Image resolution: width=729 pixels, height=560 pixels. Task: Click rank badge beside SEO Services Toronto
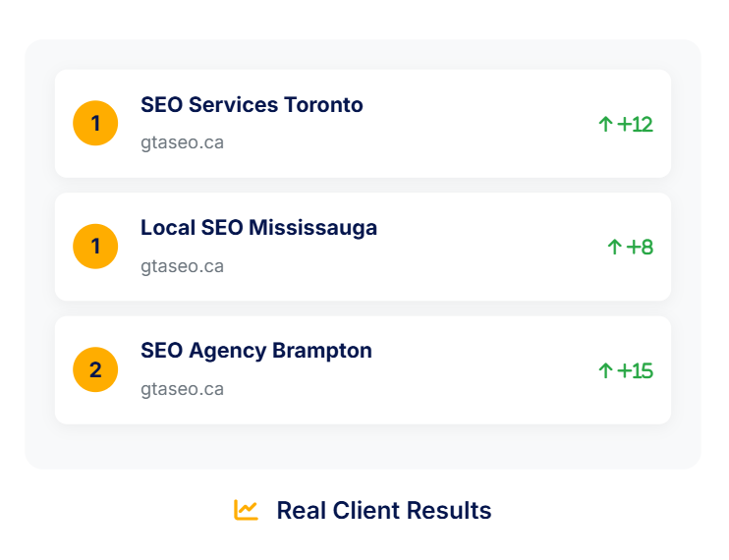(95, 124)
